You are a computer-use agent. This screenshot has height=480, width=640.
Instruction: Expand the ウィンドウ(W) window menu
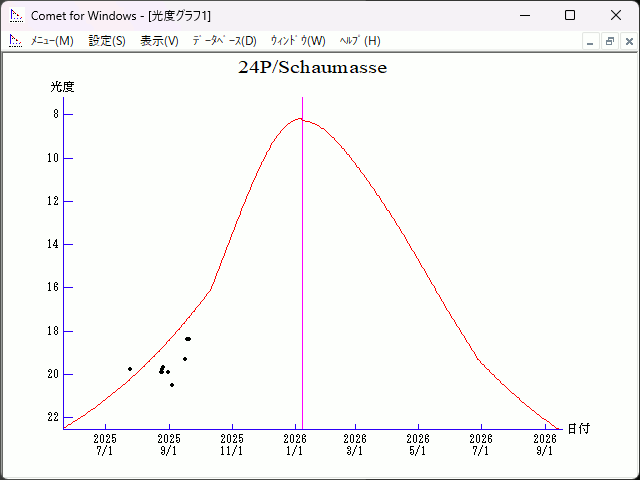(x=298, y=41)
